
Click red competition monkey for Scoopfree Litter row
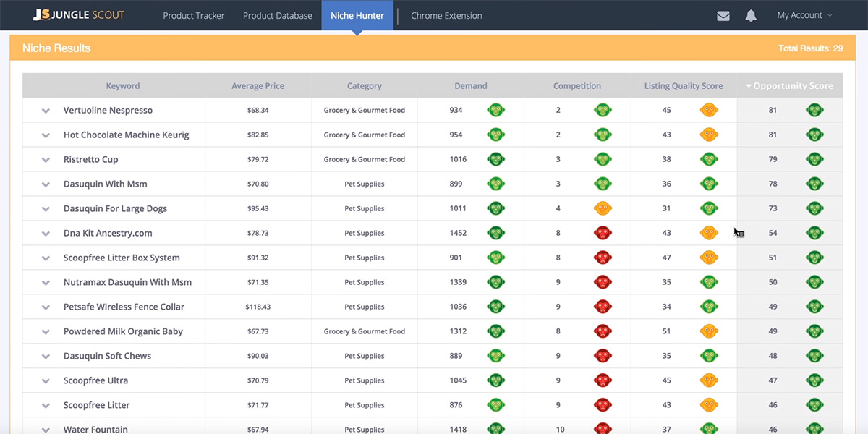click(x=603, y=405)
